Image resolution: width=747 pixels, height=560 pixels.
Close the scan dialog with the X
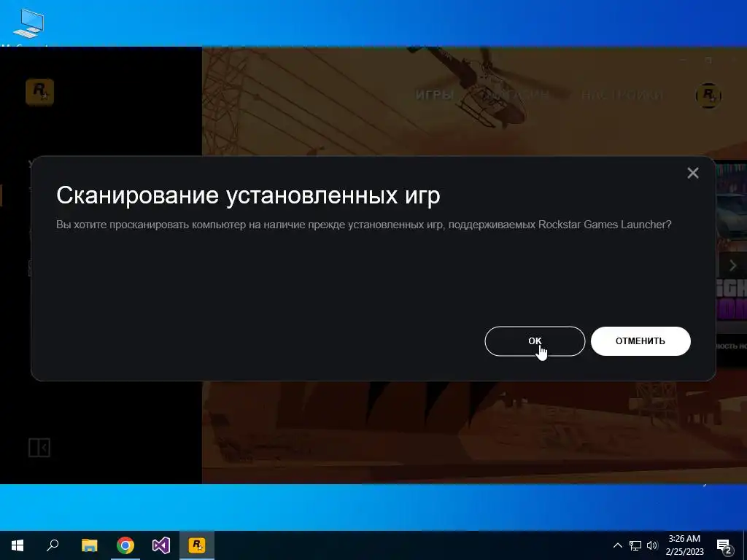[x=693, y=173]
